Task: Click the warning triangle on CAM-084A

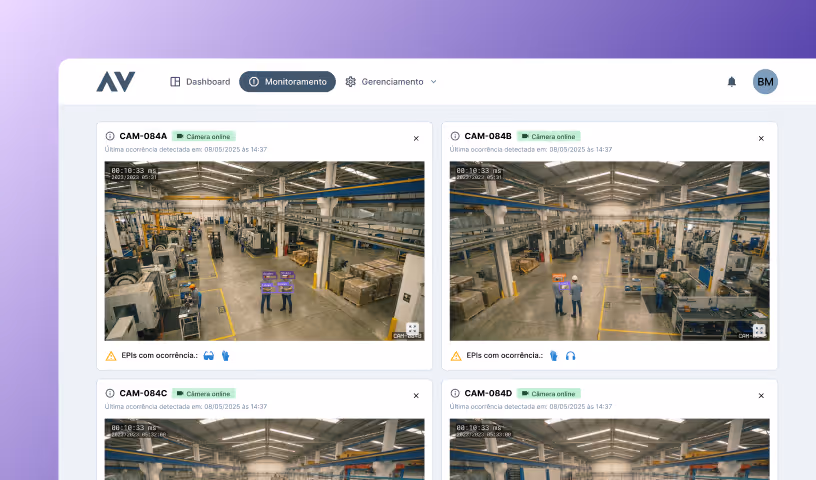Action: [x=111, y=356]
